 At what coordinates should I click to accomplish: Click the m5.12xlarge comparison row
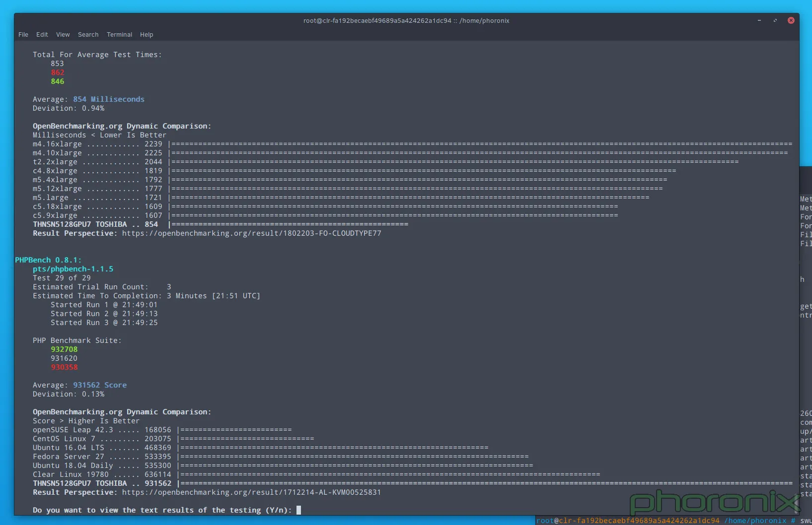(x=348, y=189)
